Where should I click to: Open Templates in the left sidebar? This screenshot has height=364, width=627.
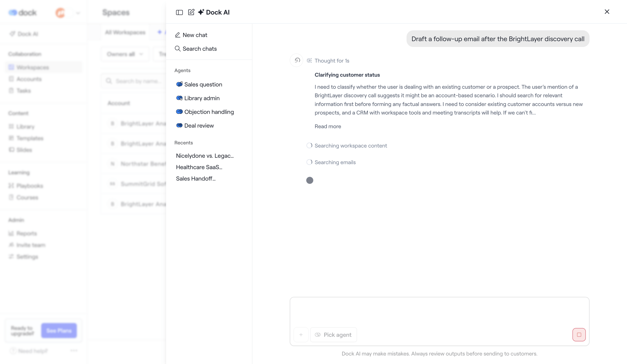click(x=26, y=138)
